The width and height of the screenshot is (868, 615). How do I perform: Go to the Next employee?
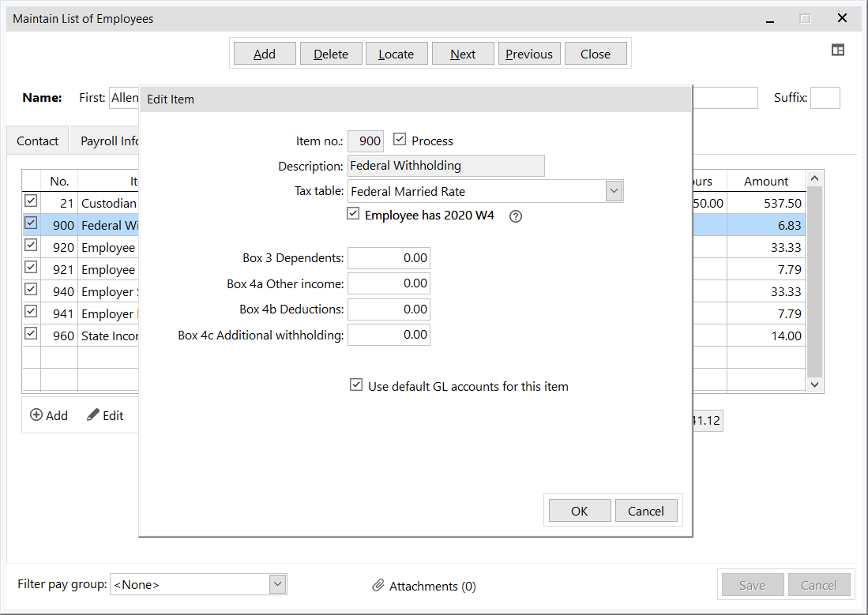point(463,54)
